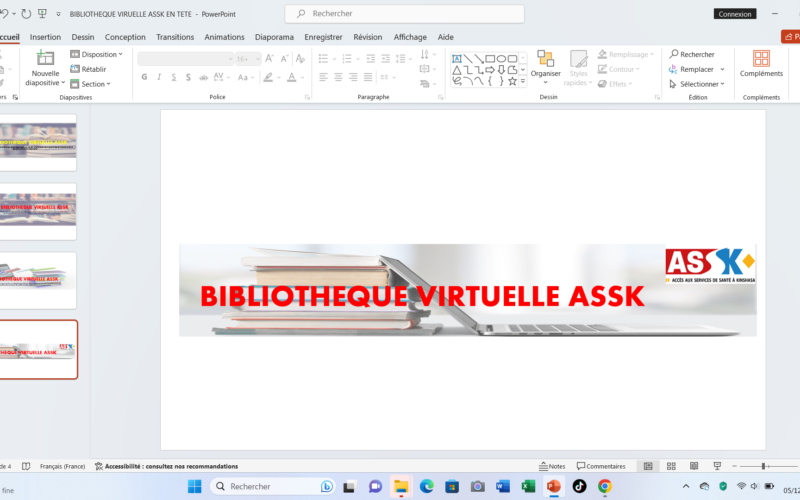This screenshot has height=500, width=800.
Task: Open the line spacing options
Action: [403, 59]
